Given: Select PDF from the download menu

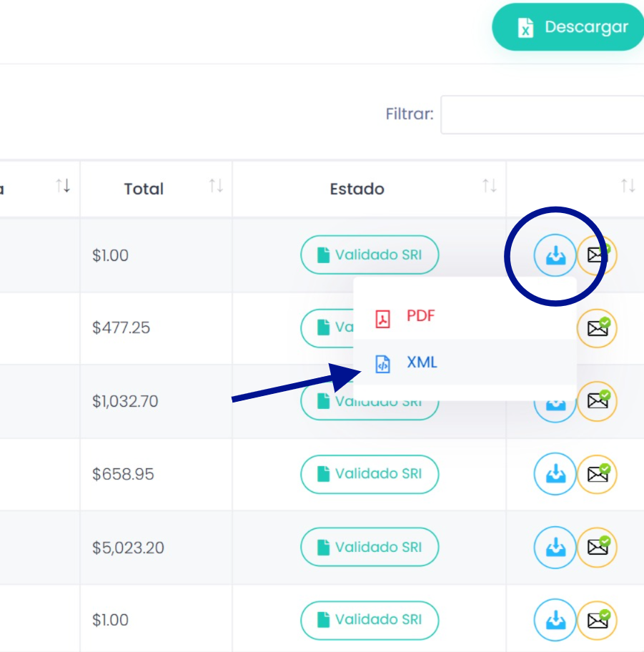Looking at the screenshot, I should 420,316.
